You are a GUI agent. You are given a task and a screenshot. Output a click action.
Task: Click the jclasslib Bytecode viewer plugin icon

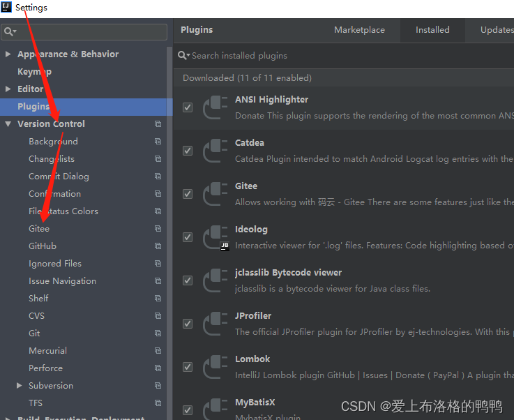pos(215,280)
